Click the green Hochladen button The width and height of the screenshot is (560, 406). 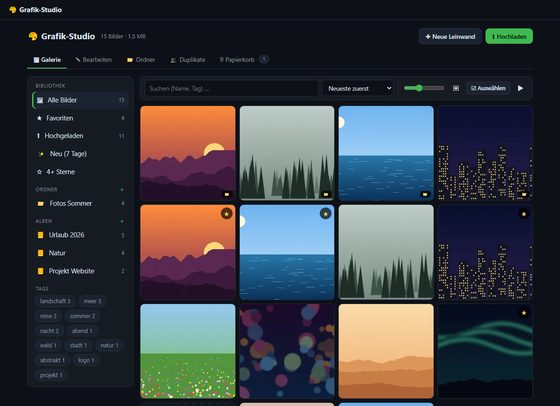[x=509, y=36]
